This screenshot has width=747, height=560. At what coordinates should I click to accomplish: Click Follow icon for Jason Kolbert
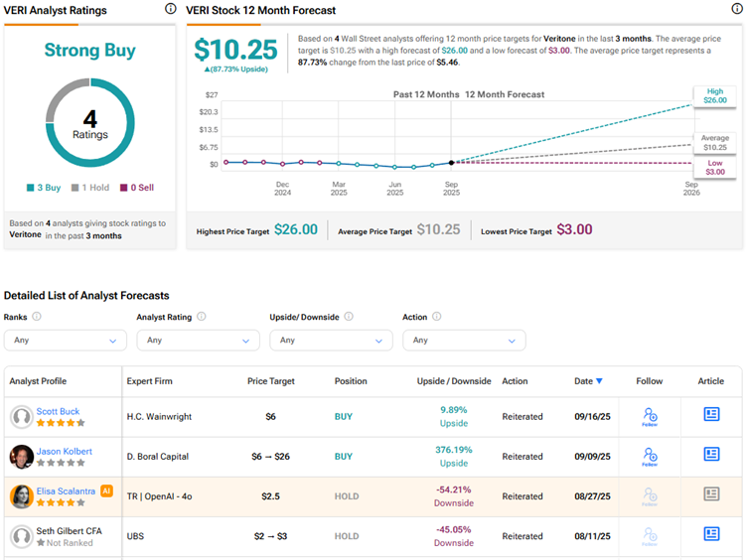650,456
